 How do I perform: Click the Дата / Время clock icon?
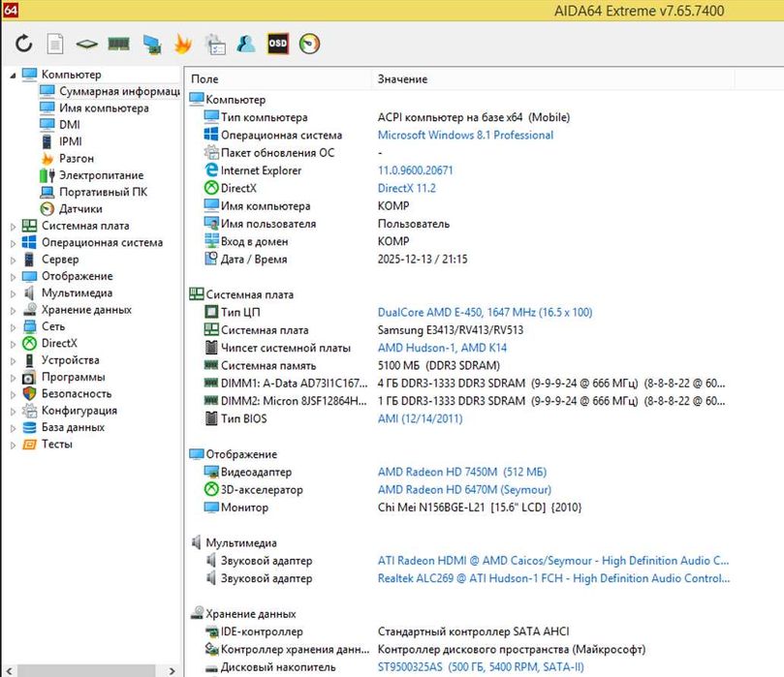211,259
